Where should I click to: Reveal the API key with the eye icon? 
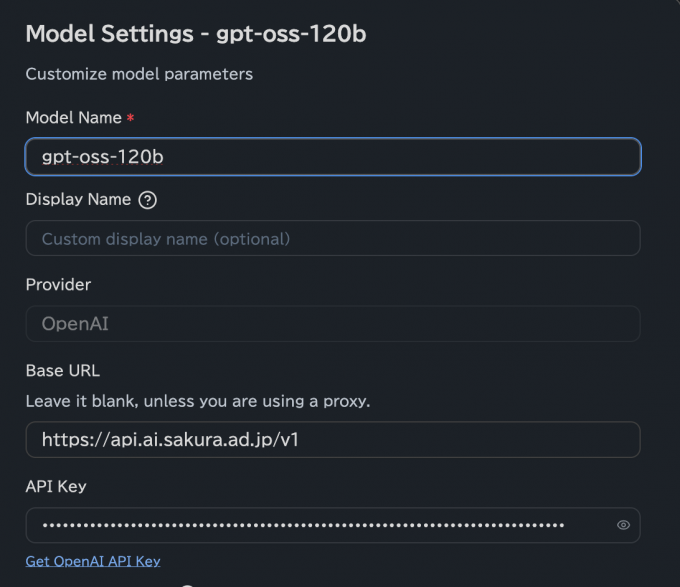click(623, 525)
